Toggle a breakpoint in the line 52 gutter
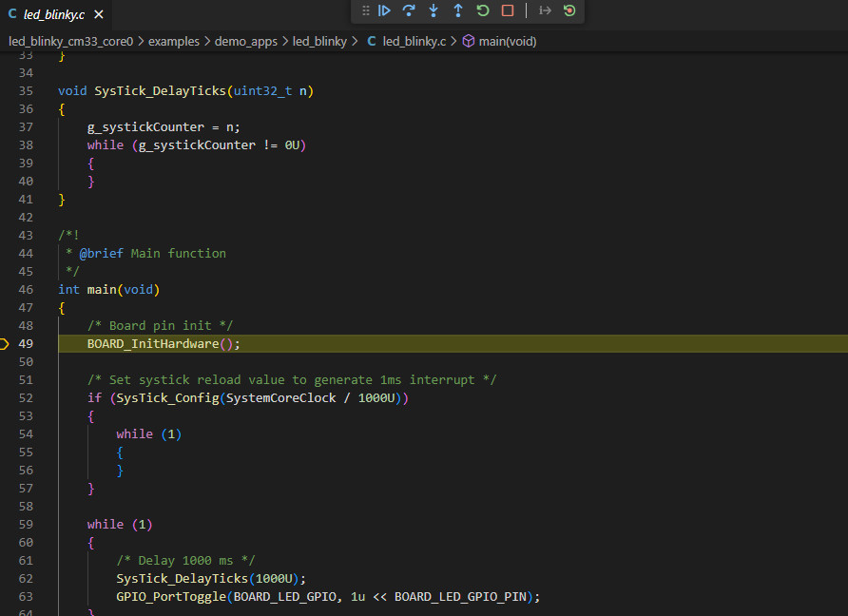 [x=8, y=397]
